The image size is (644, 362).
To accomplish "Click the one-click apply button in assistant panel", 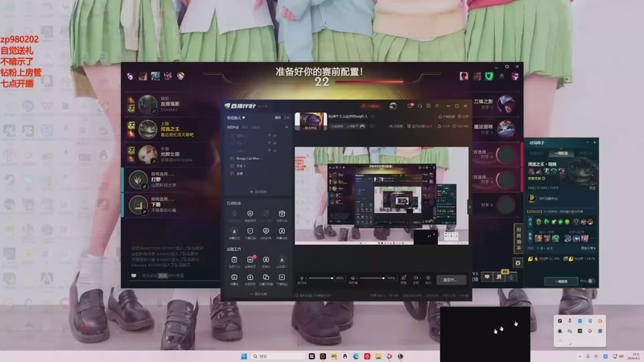I will pos(560,281).
